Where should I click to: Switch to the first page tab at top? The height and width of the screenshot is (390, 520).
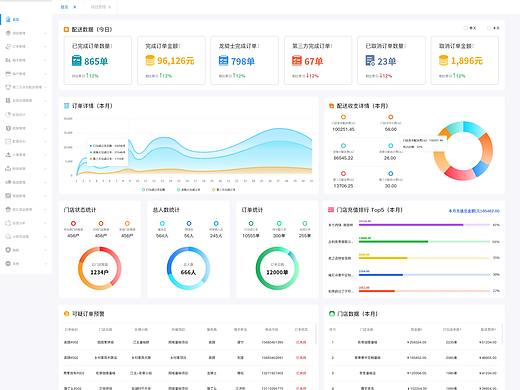(65, 7)
